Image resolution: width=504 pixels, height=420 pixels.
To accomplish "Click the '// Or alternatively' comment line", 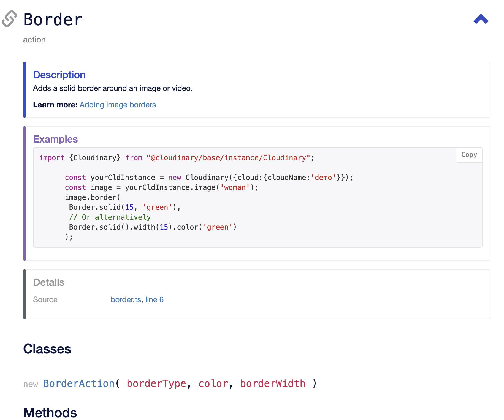I will (x=110, y=217).
